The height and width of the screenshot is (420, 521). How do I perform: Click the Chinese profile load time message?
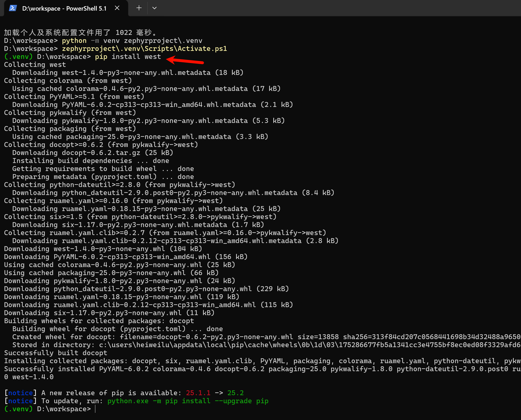pyautogui.click(x=80, y=33)
